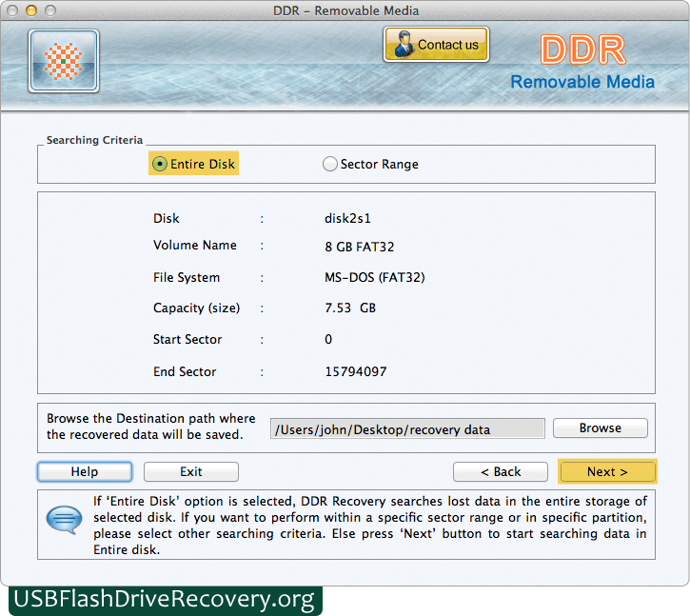Click the window zoom button
Viewport: 690px width, 616px height.
[x=50, y=10]
